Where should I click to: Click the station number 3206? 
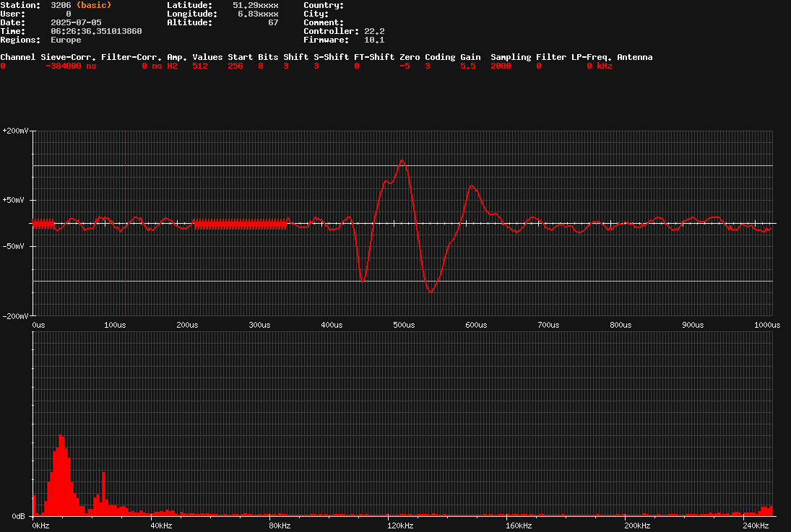[61, 5]
